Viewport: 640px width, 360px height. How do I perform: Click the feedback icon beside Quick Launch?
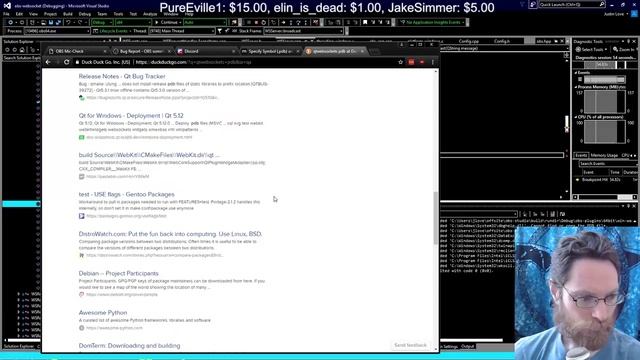tap(533, 4)
